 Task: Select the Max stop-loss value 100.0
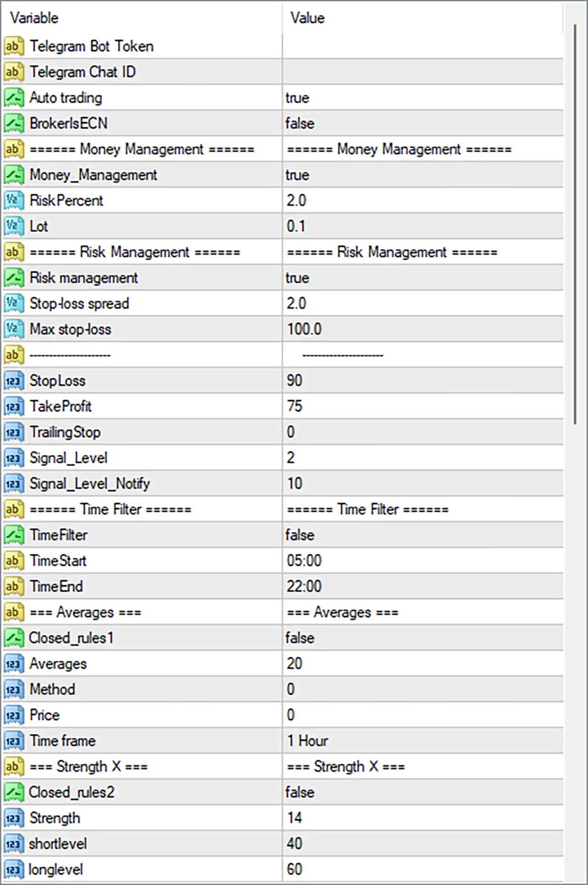tap(304, 329)
